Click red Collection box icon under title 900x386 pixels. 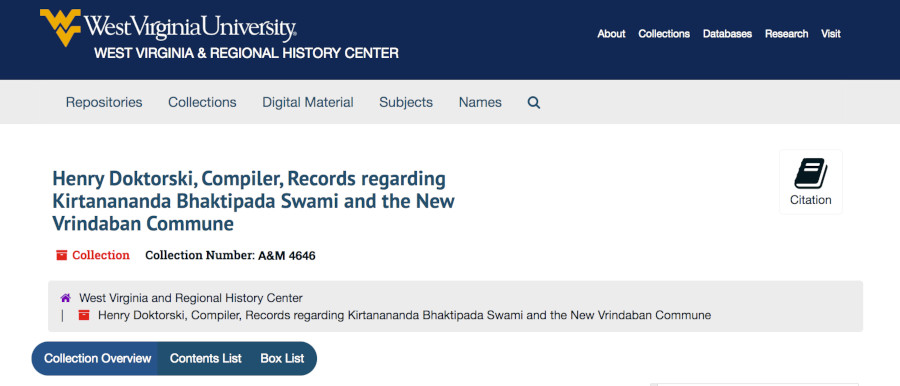61,255
